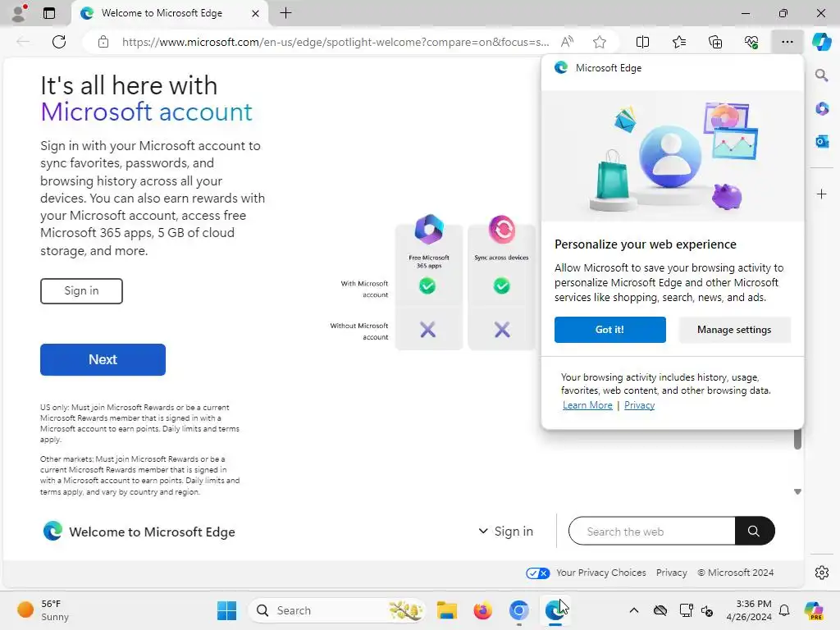Open Browser essentials heart icon

[x=751, y=42]
